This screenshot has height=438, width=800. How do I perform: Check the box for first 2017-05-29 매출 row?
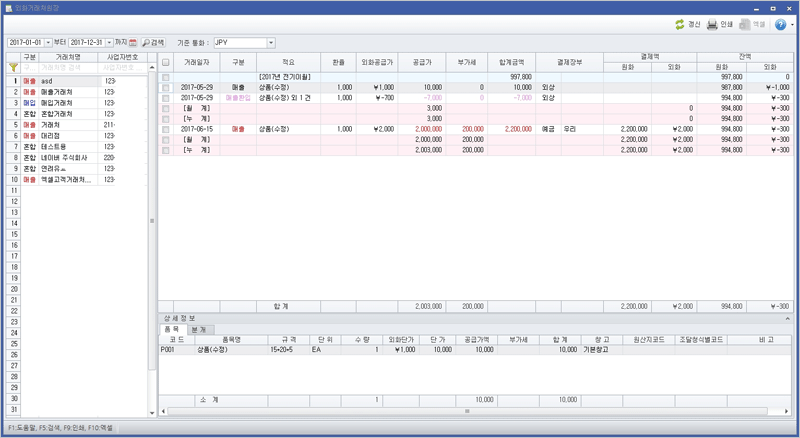pyautogui.click(x=166, y=88)
